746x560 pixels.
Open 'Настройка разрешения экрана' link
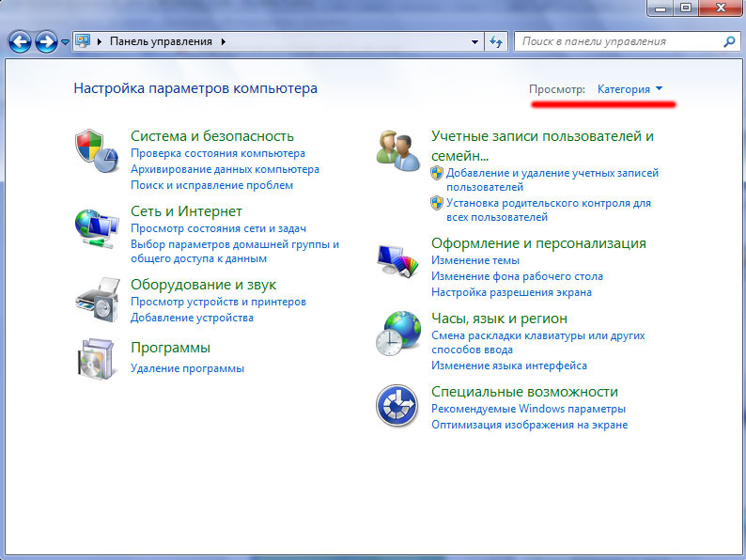pyautogui.click(x=511, y=292)
